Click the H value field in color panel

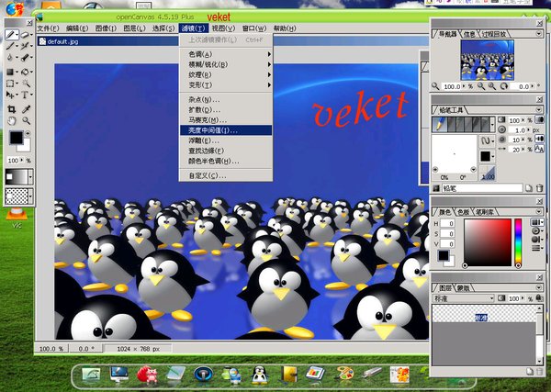(448, 223)
